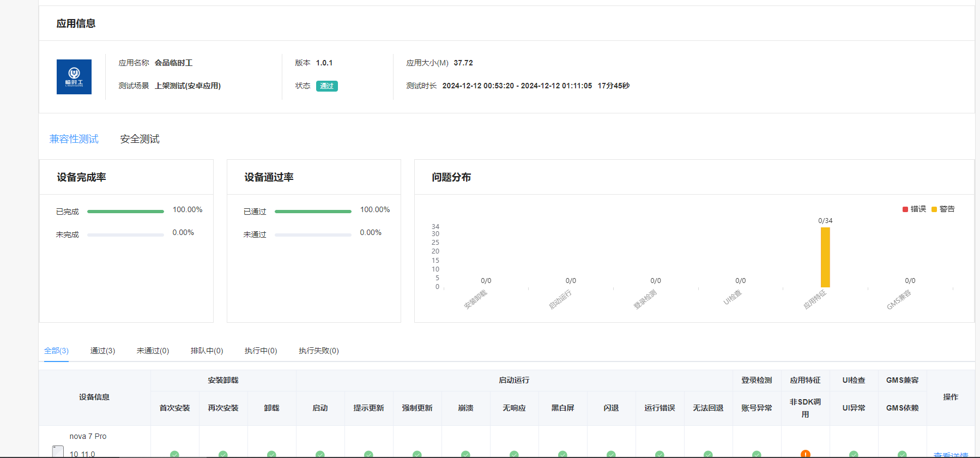Select the 执行失败(0) device filter tab
980x458 pixels.
pyautogui.click(x=319, y=351)
